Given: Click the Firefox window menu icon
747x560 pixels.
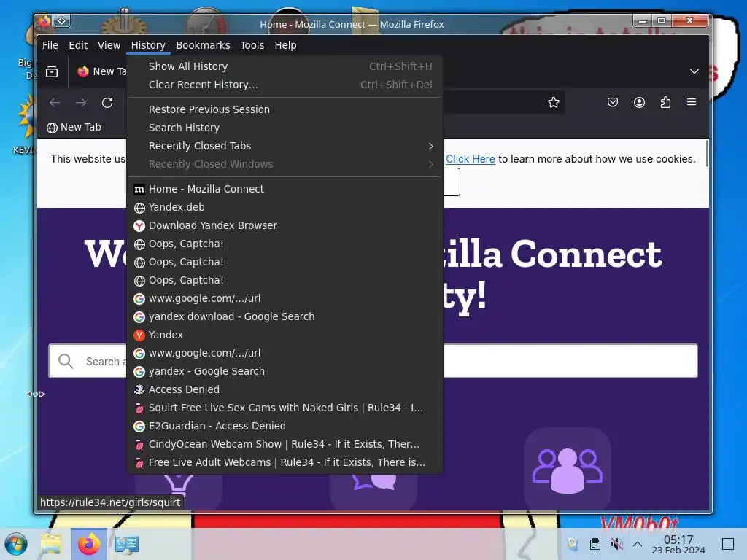Looking at the screenshot, I should click(44, 21).
